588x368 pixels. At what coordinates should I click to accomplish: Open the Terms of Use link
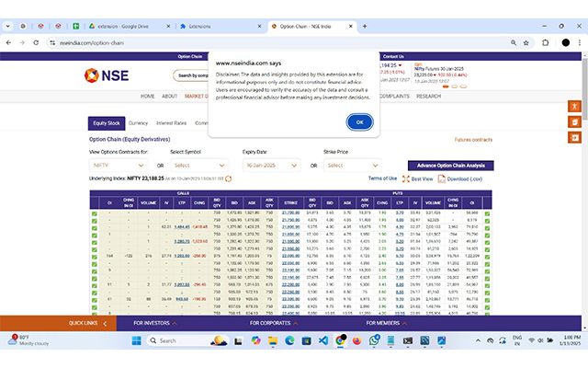(x=382, y=178)
